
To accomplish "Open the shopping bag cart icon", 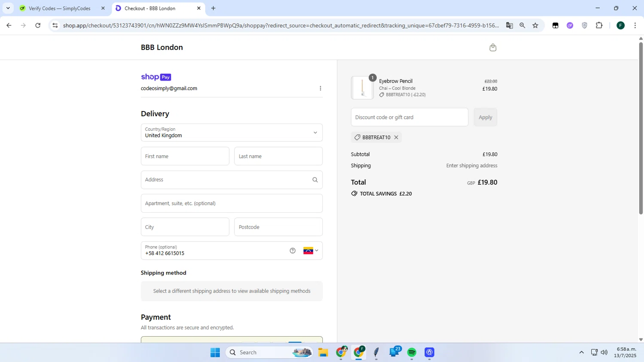I will click(493, 47).
